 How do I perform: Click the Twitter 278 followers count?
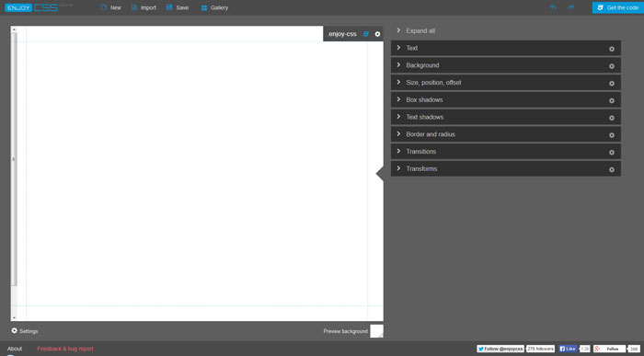[541, 349]
